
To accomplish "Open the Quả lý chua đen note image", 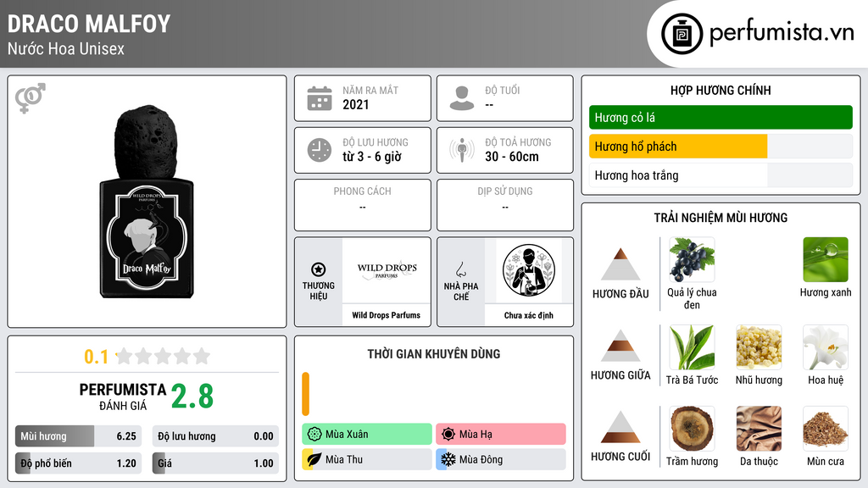I will pos(692,260).
